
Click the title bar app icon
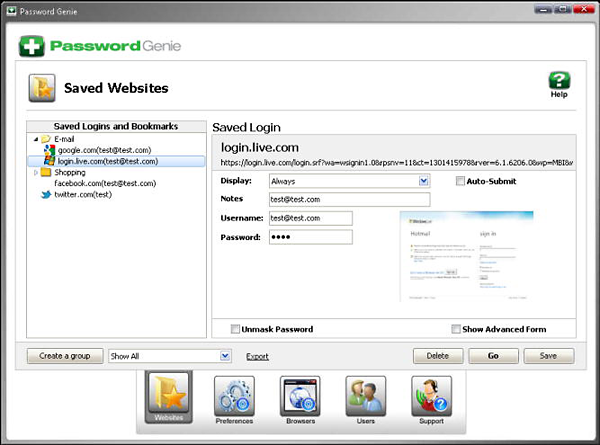[11, 11]
